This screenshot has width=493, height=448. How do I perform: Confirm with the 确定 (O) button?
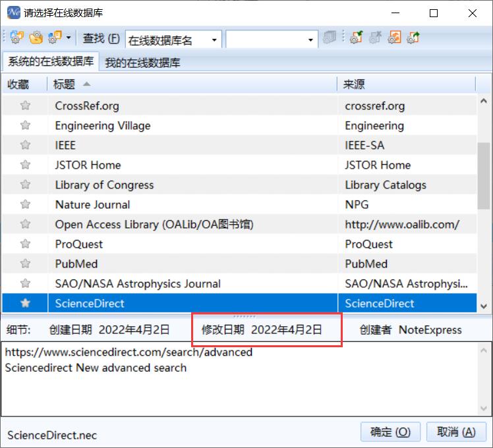390,432
